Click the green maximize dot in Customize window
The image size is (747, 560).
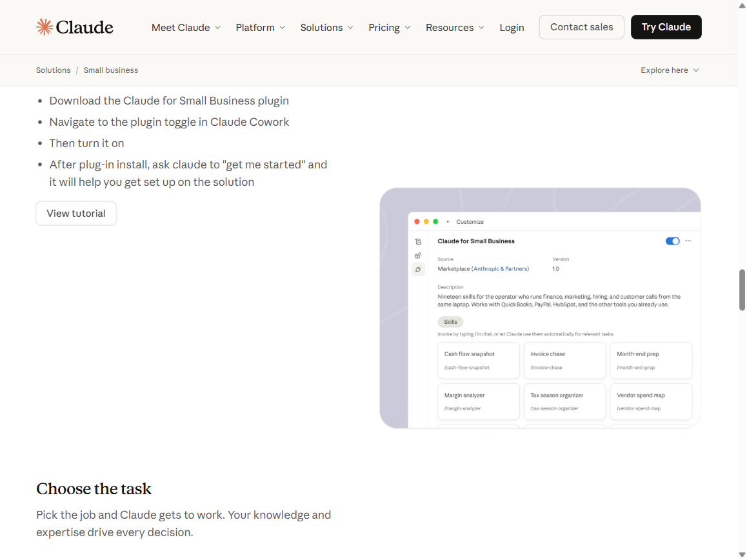(435, 222)
